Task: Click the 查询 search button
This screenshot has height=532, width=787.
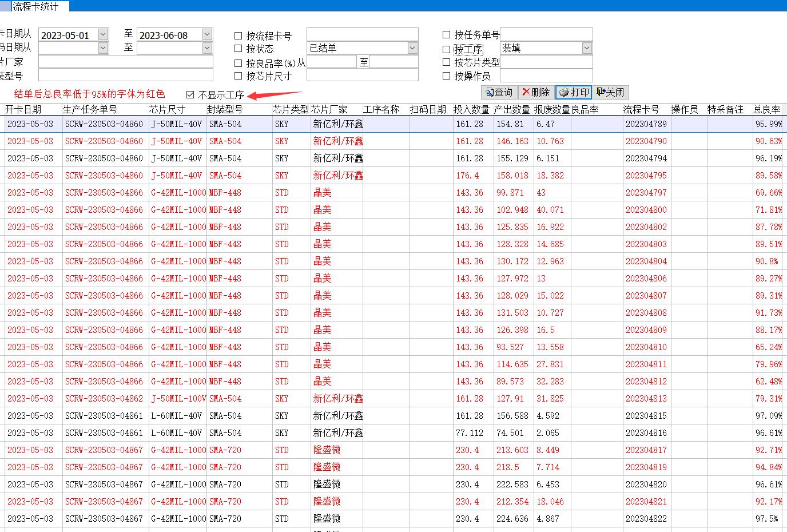Action: point(500,92)
